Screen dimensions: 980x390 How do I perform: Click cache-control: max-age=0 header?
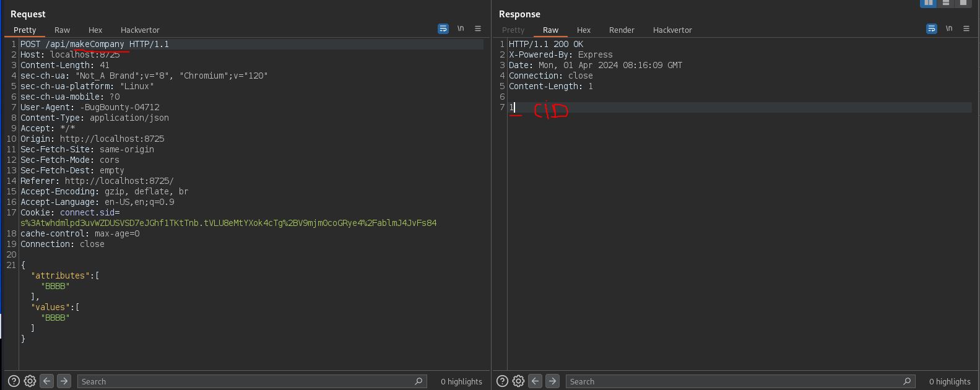coord(80,233)
